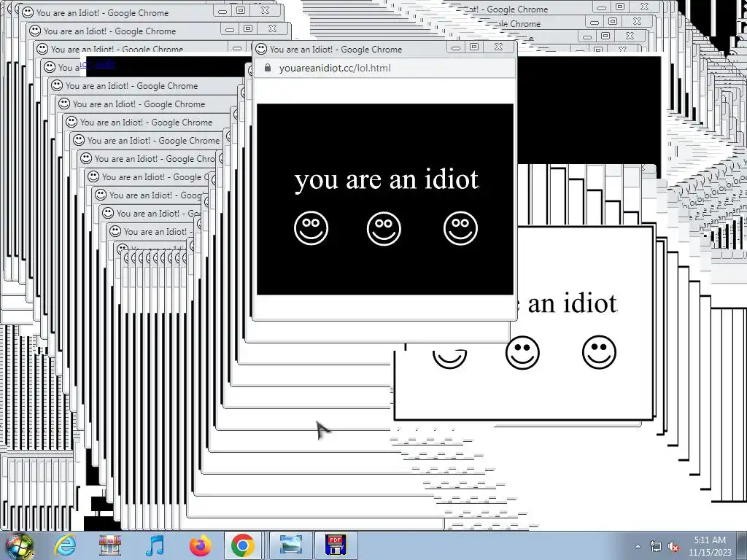
Task: Maximize the front window showing the URL bar
Action: coord(474,47)
